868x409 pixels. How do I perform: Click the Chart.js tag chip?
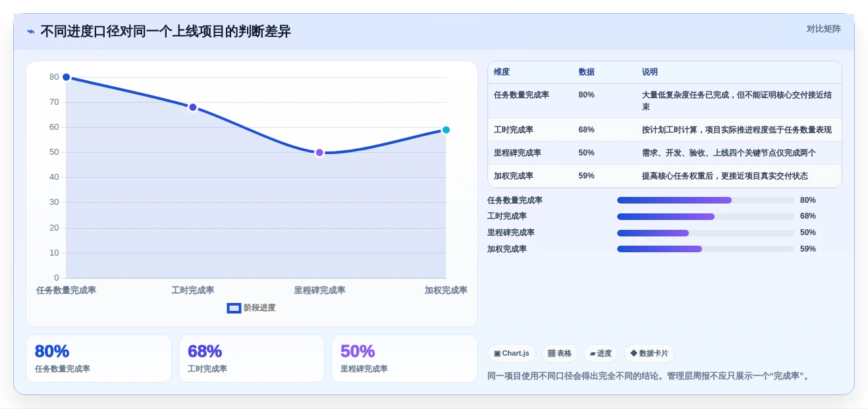(x=512, y=354)
